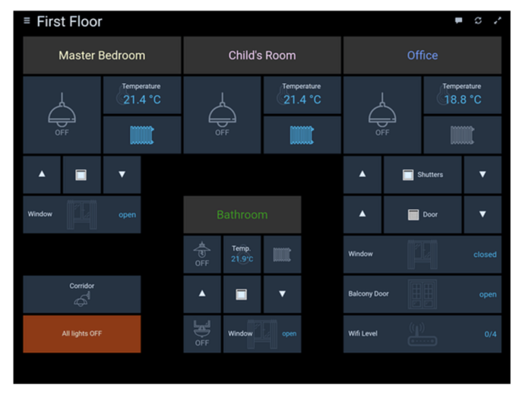Toggle the Master Bedroom ceiling light

click(x=62, y=115)
